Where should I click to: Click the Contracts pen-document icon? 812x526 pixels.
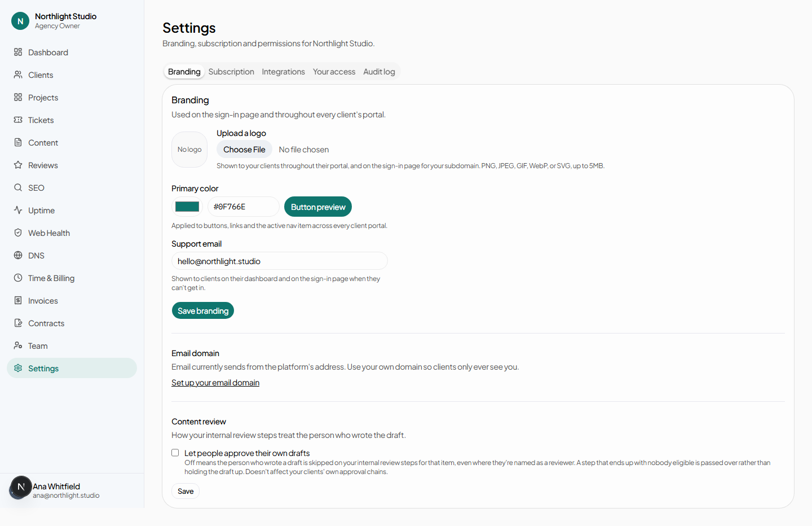18,323
